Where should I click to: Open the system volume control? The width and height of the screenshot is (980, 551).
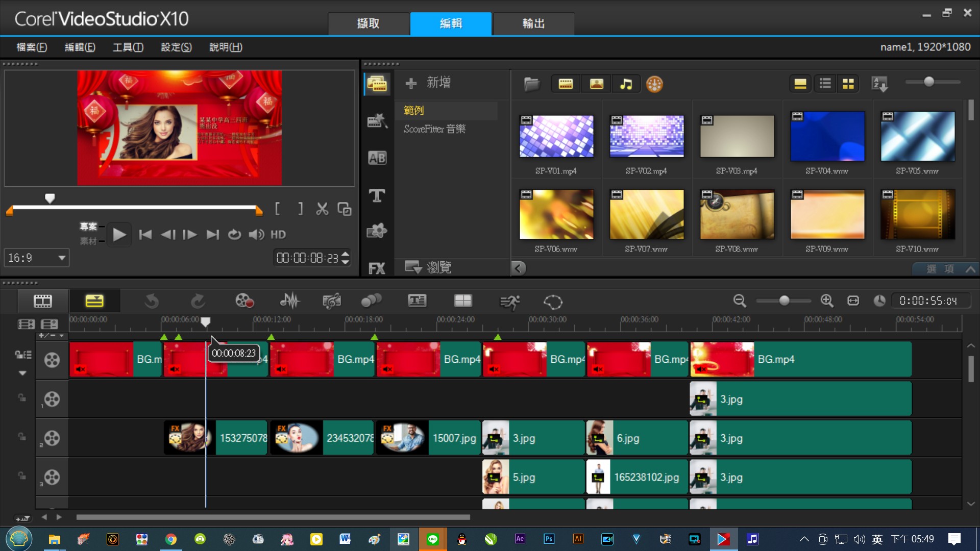click(x=256, y=235)
